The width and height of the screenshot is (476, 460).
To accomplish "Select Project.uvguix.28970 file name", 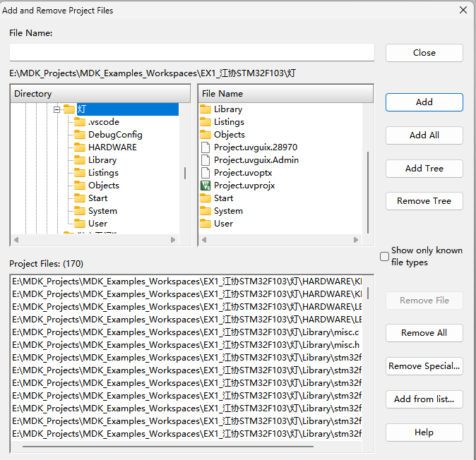I will tap(256, 147).
